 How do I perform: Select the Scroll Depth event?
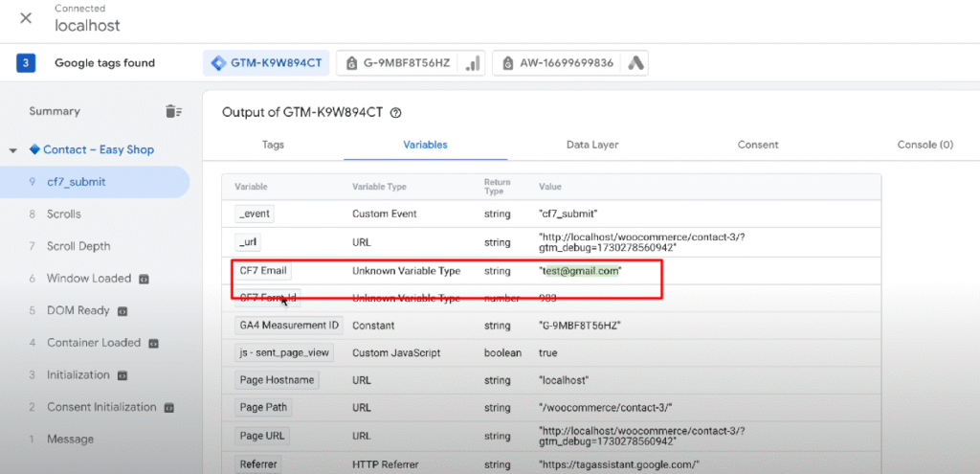pos(78,246)
